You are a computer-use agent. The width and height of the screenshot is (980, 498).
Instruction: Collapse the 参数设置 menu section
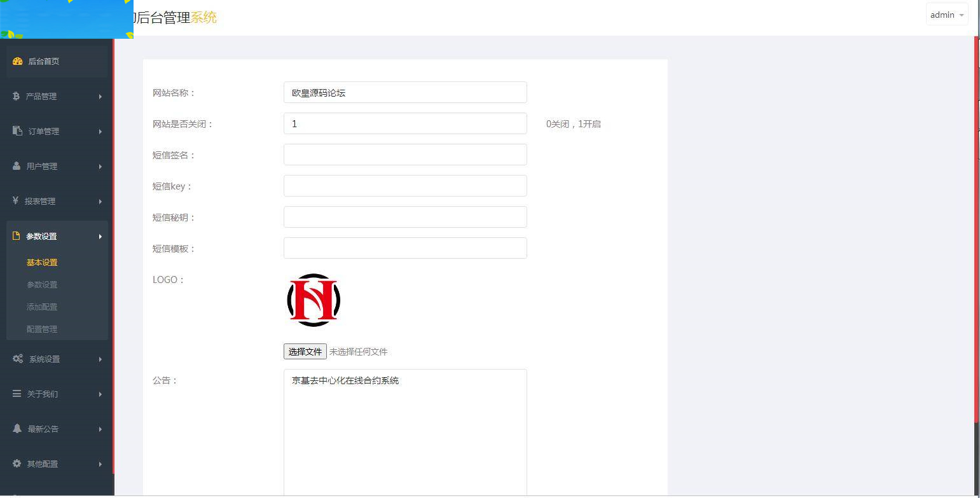(x=57, y=236)
